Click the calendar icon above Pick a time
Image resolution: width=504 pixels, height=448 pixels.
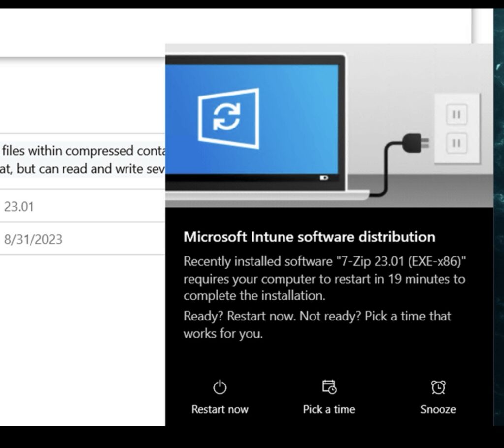[329, 387]
